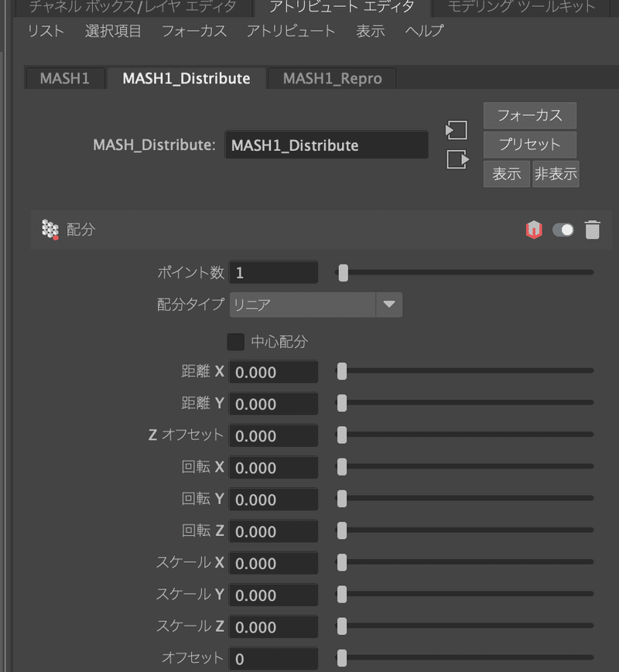Click the 距離 Y slider handle

(x=342, y=403)
